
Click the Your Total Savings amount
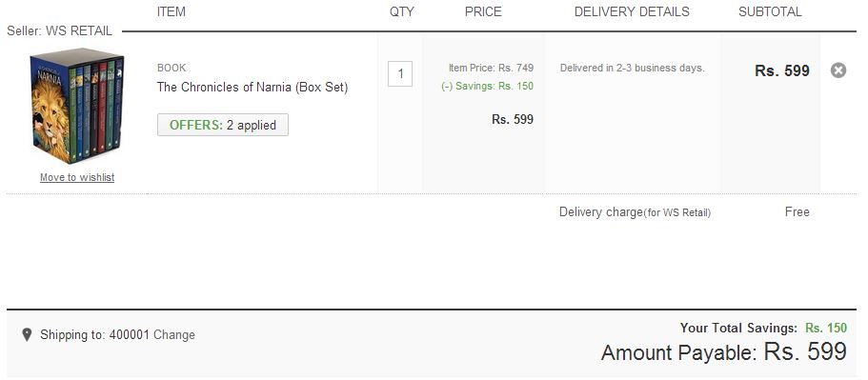point(826,328)
